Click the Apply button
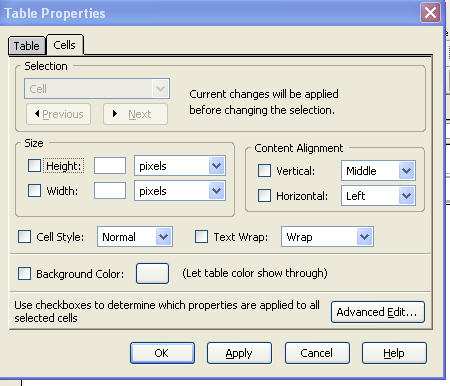Screen dimensions: 450x386 click(239, 353)
